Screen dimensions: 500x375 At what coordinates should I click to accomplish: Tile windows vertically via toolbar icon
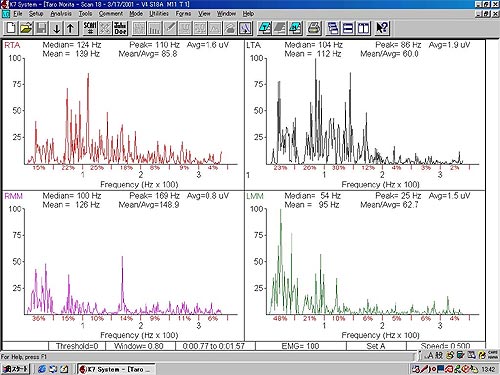click(363, 28)
